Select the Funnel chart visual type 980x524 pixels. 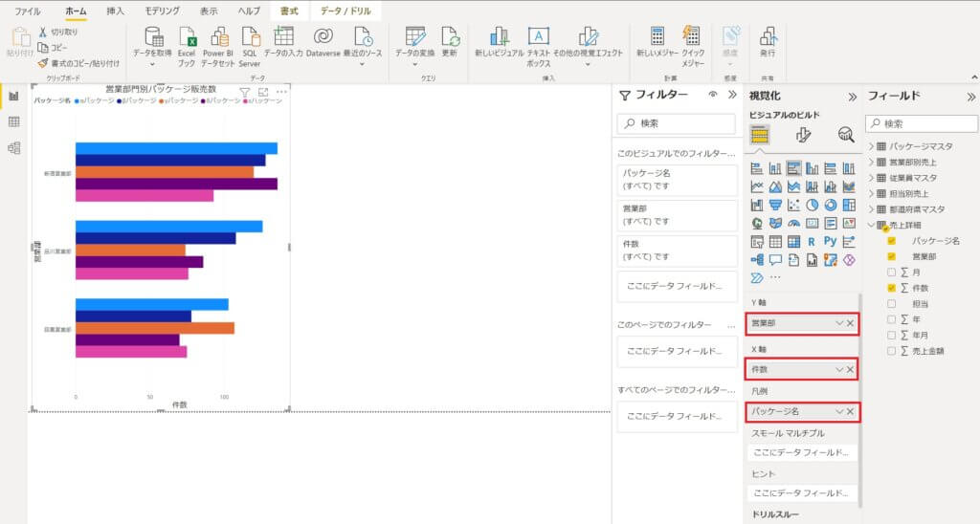pos(775,205)
